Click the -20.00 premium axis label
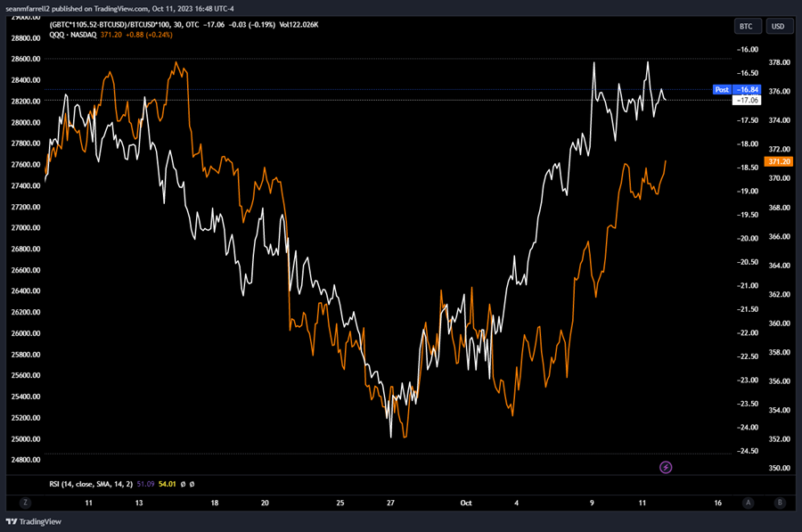The image size is (802, 532). [748, 239]
